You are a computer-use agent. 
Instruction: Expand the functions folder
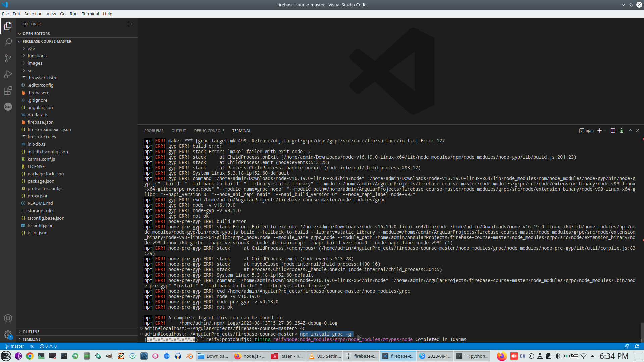coord(37,56)
